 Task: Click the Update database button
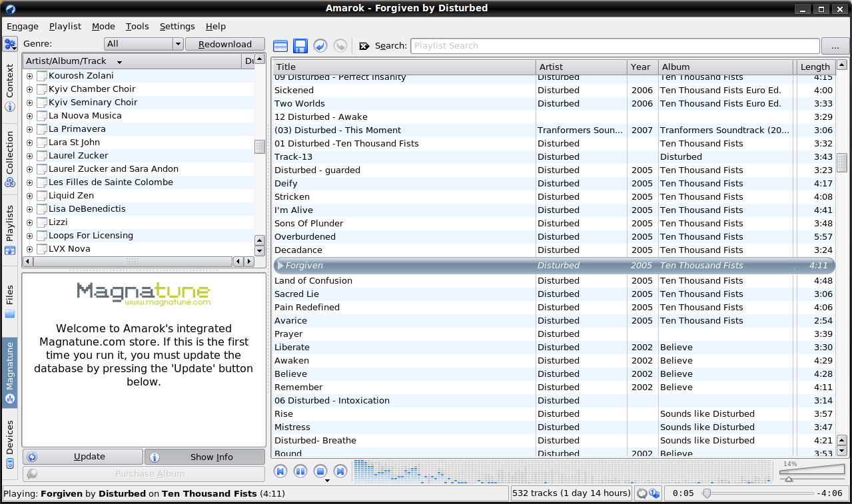tap(83, 457)
